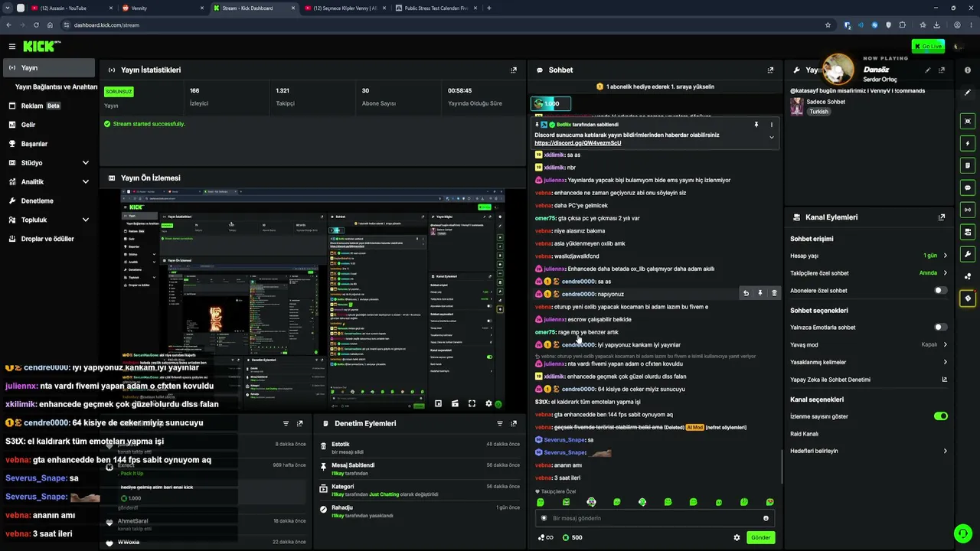Click the Sadece Sohbet category thumbnail
The image size is (980, 551).
coord(797,106)
